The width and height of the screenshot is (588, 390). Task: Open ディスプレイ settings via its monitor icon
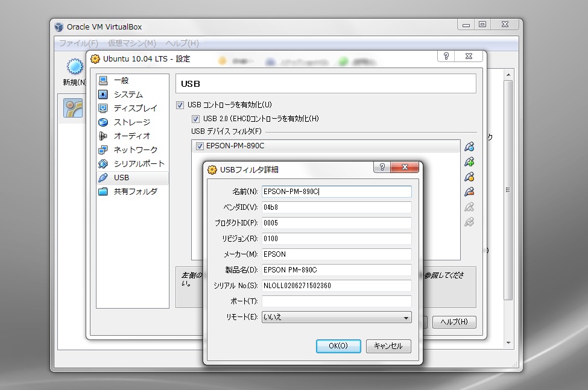pyautogui.click(x=103, y=109)
